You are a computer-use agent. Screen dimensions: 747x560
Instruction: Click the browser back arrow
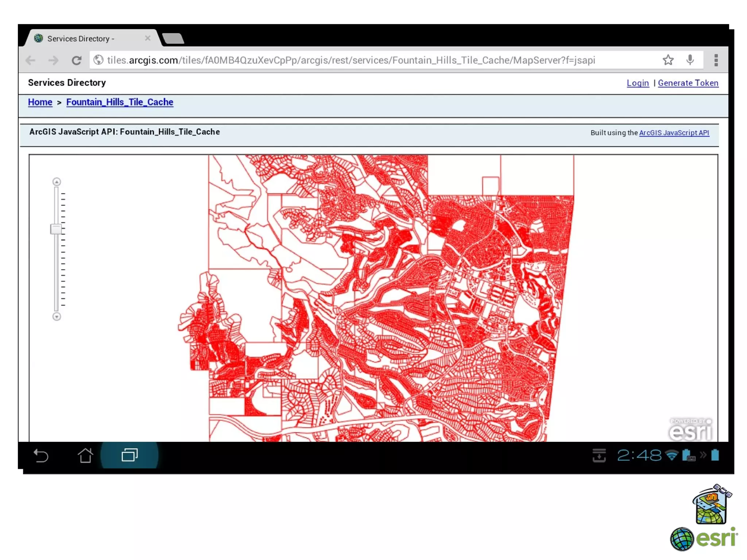pyautogui.click(x=31, y=60)
